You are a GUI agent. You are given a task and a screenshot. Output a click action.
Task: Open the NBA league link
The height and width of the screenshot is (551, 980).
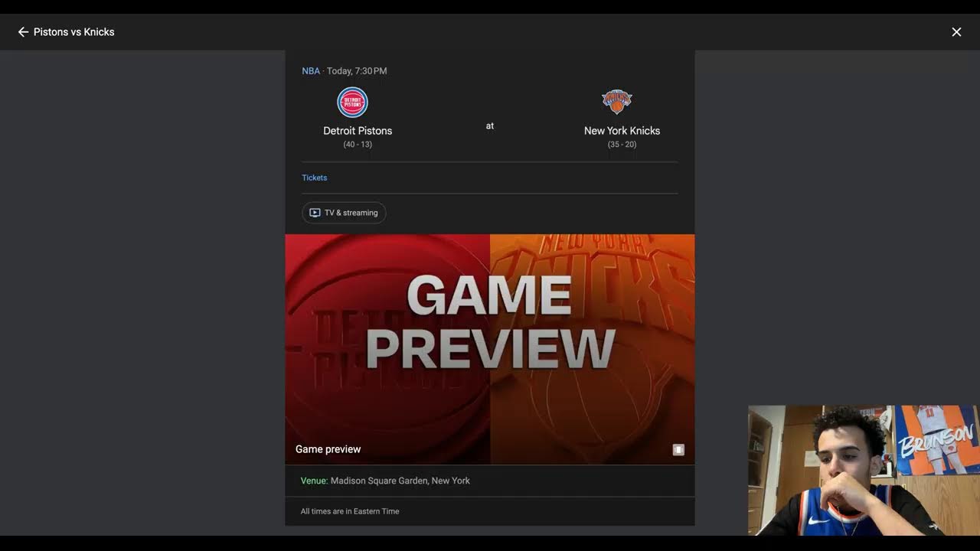click(311, 71)
